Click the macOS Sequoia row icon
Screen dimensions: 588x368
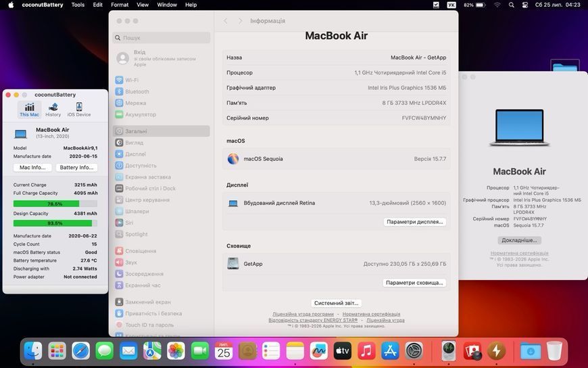[x=233, y=159]
